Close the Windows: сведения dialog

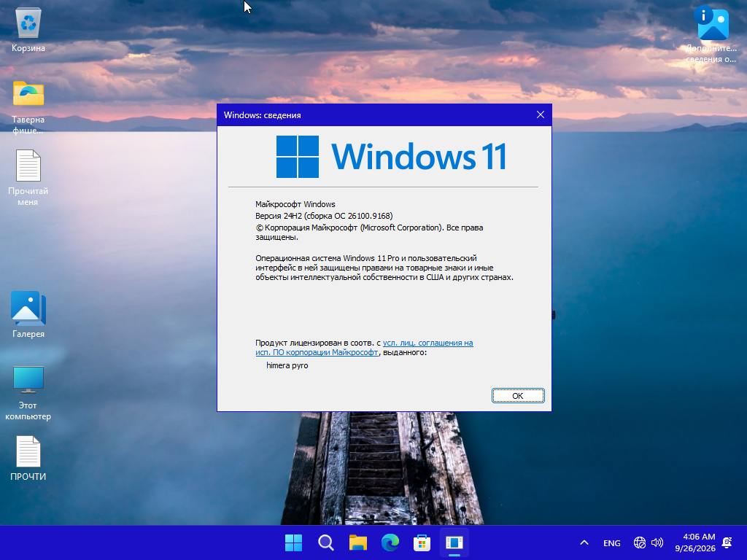(x=541, y=114)
